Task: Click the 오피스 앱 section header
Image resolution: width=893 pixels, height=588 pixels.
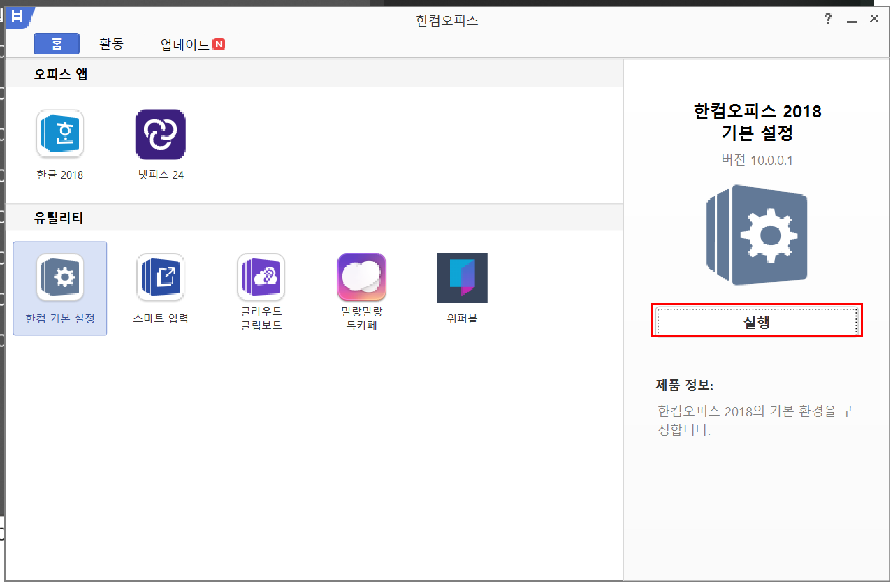Action: pos(61,74)
